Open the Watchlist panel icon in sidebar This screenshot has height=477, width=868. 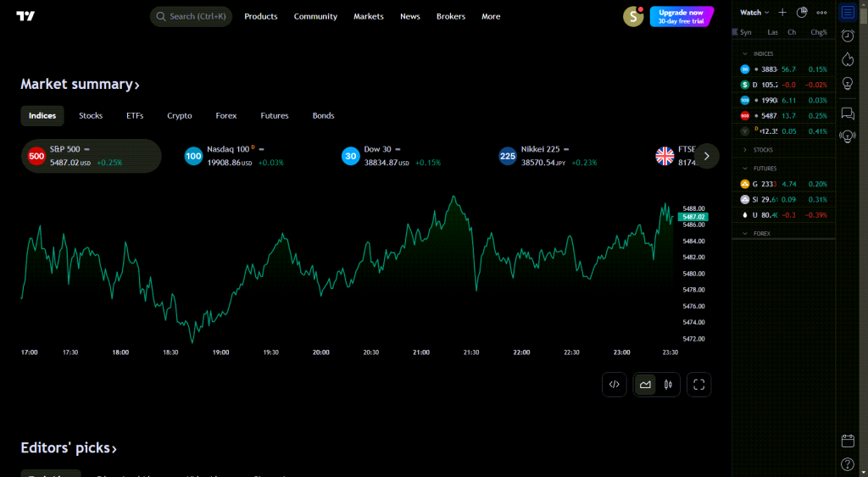848,12
